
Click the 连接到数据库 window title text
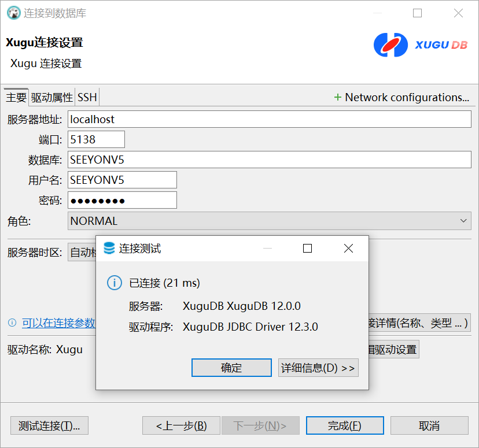click(x=55, y=13)
